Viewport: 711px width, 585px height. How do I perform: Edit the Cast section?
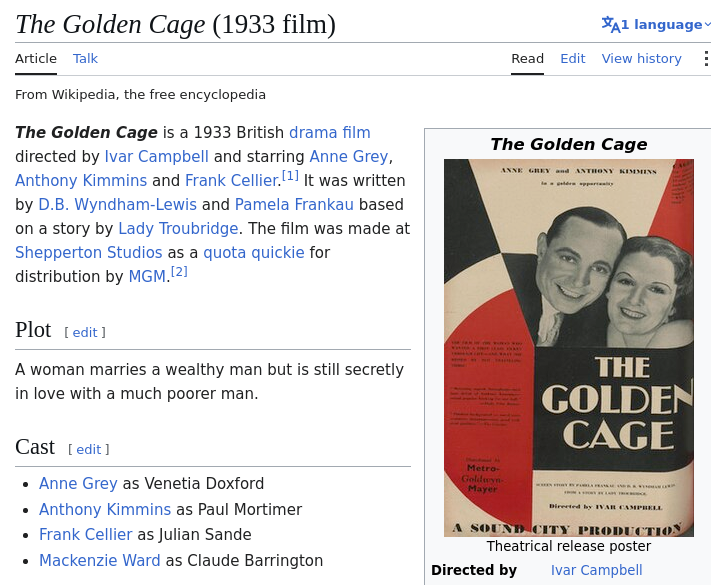click(89, 449)
